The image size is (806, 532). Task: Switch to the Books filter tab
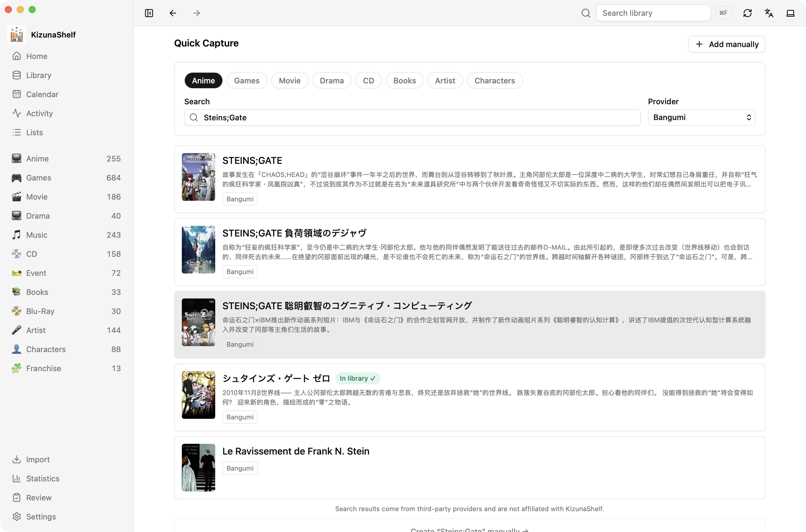[x=404, y=80]
